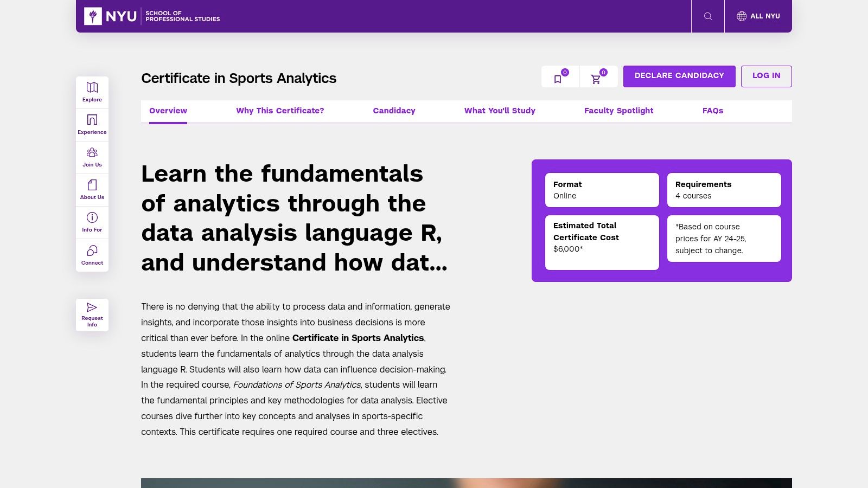868x488 pixels.
Task: Click the $6,000* cost value
Action: click(x=568, y=249)
